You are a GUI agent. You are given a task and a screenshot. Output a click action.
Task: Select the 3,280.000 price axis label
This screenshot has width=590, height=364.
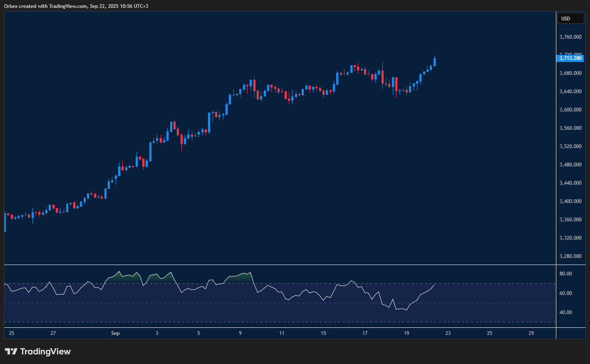[570, 256]
